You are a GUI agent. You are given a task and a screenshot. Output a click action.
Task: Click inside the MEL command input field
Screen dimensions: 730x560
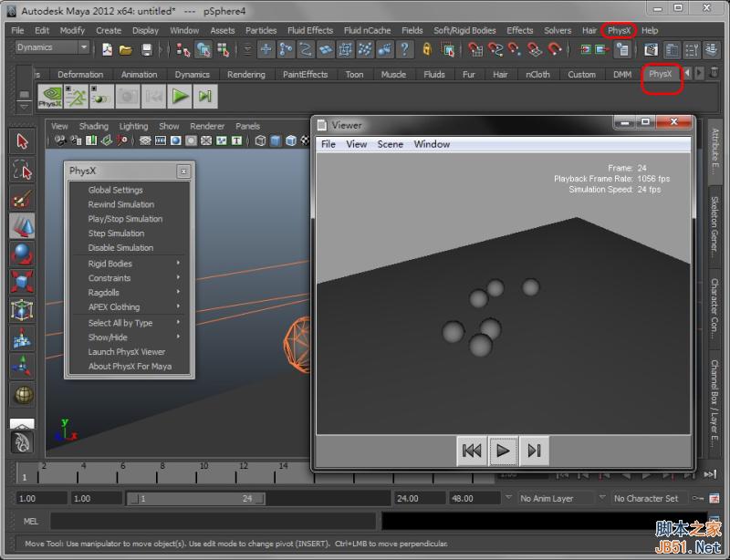tap(182, 521)
